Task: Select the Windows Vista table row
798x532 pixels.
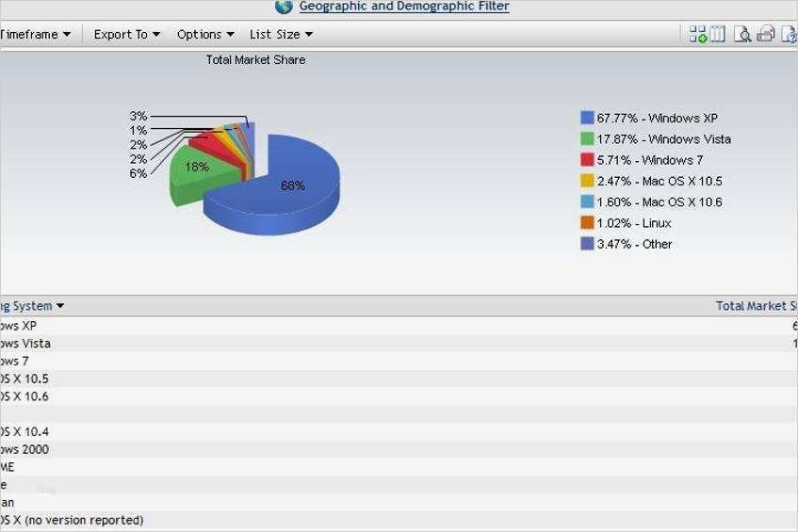Action: (x=399, y=344)
